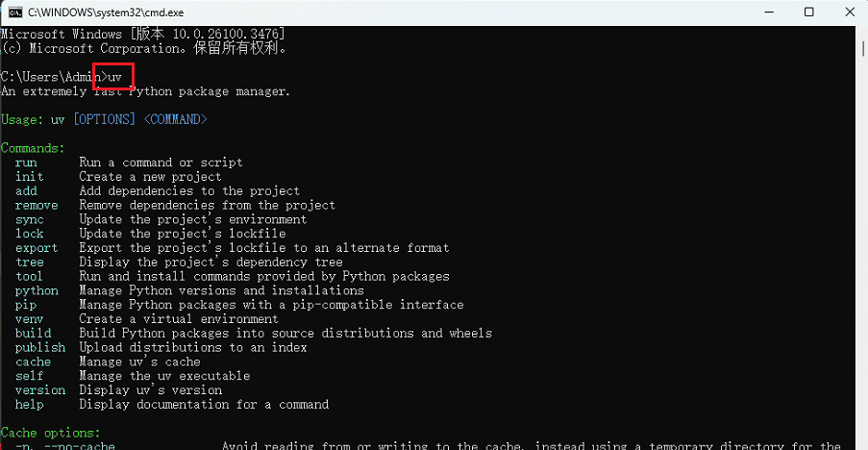Click the 'remove' command in the list
Screen dimensions: 868x450
[37, 206]
